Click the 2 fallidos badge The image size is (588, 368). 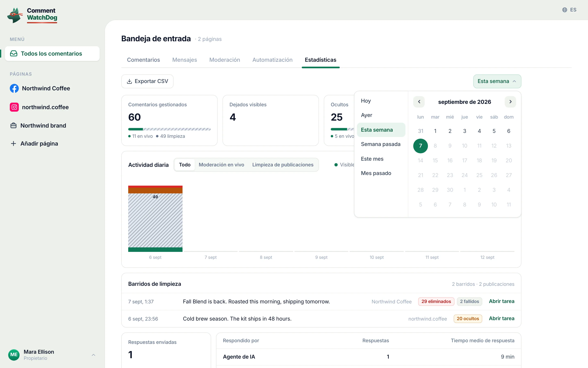pos(469,302)
